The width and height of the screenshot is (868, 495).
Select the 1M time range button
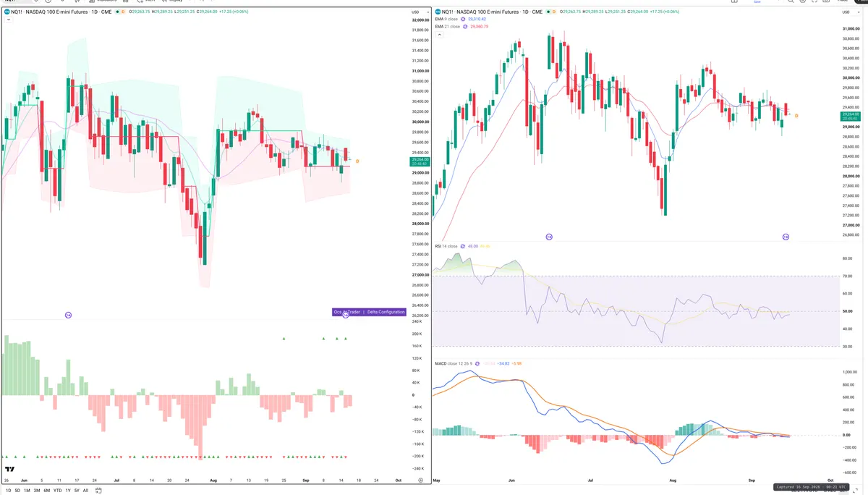point(27,490)
